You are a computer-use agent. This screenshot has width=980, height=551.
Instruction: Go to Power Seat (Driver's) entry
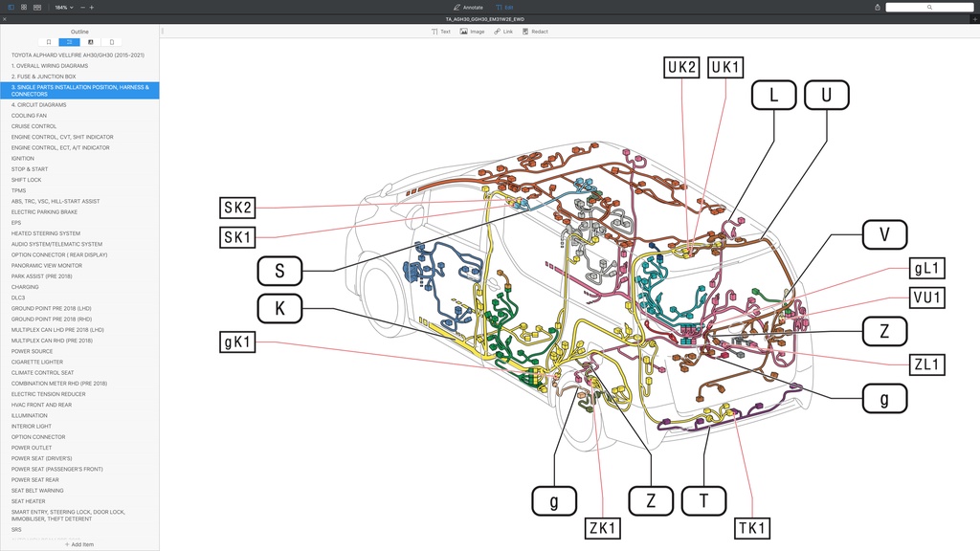coord(41,458)
